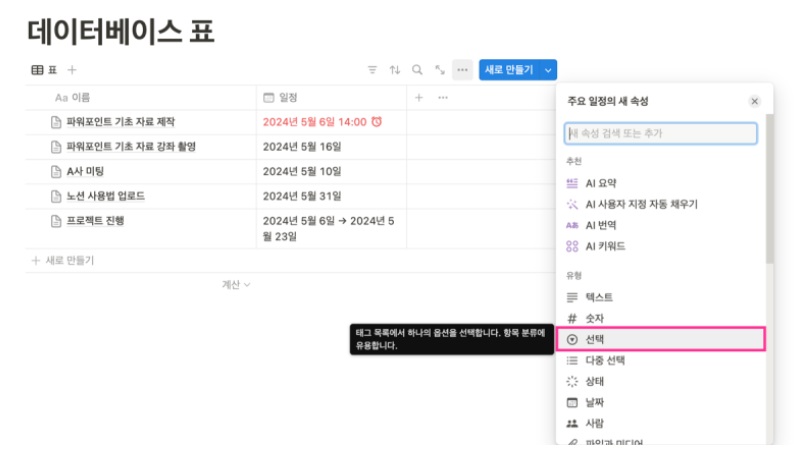
Task: Open the filter icon in toolbar
Action: point(372,70)
